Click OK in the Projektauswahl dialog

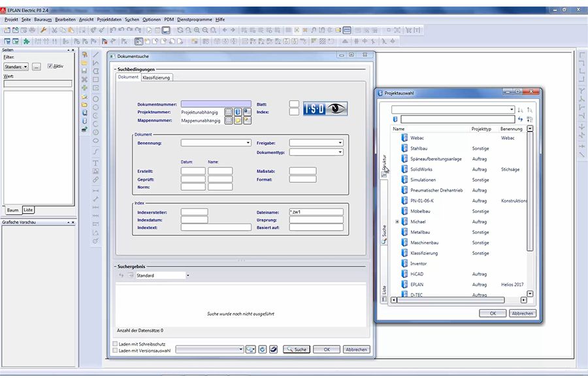pyautogui.click(x=493, y=313)
